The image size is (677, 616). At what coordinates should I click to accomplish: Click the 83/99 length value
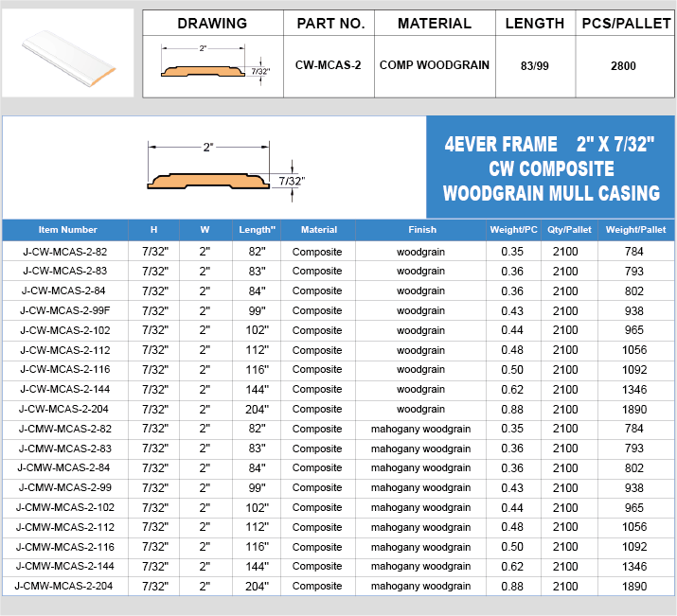(535, 66)
